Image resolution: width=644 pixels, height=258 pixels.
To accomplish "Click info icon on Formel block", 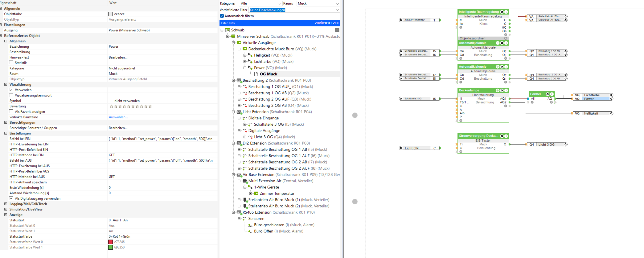I will click(x=552, y=94).
